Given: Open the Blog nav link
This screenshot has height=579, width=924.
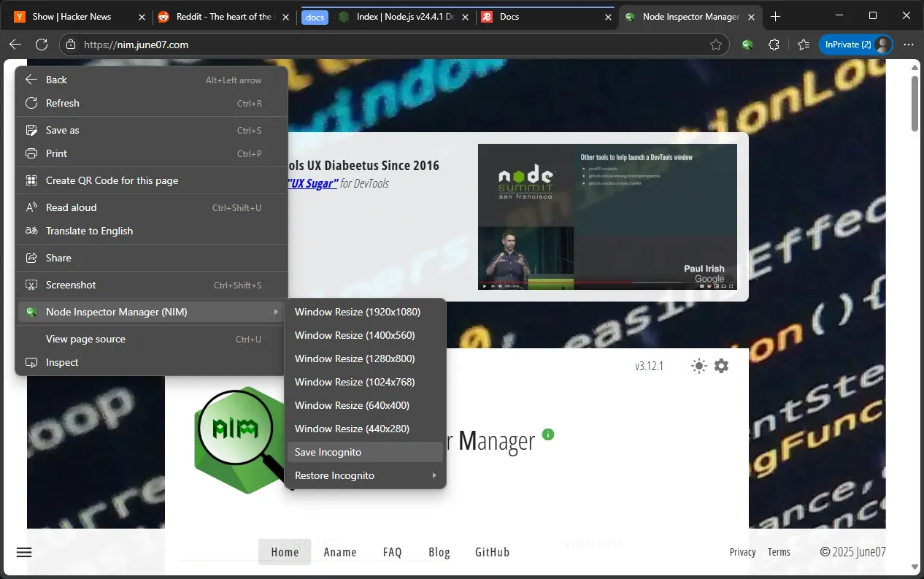Looking at the screenshot, I should [x=439, y=552].
